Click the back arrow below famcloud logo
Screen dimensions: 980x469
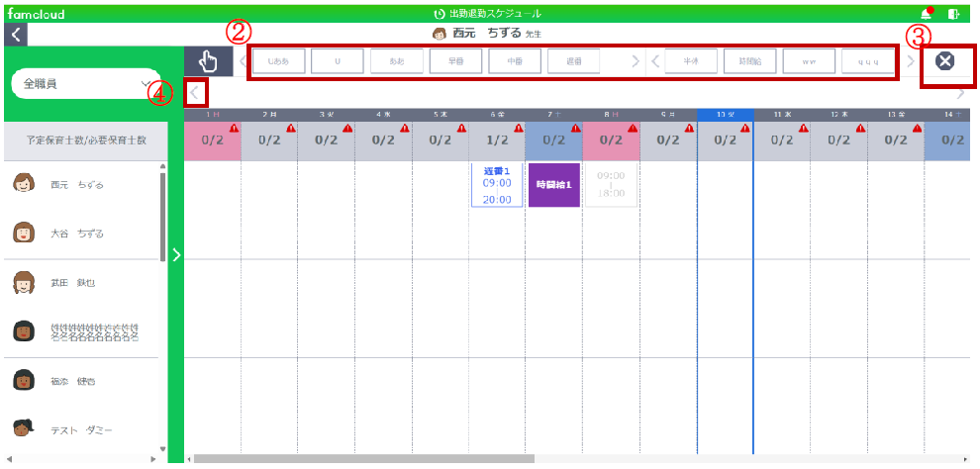pos(15,35)
